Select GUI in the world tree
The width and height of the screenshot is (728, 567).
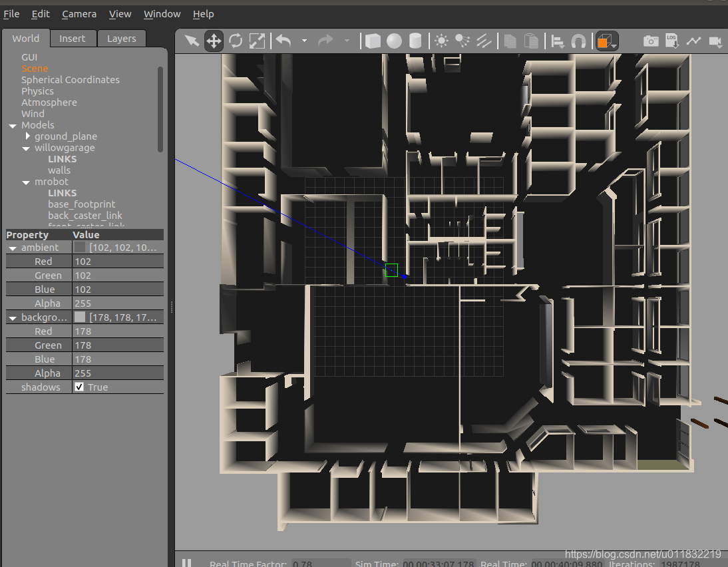[x=29, y=57]
